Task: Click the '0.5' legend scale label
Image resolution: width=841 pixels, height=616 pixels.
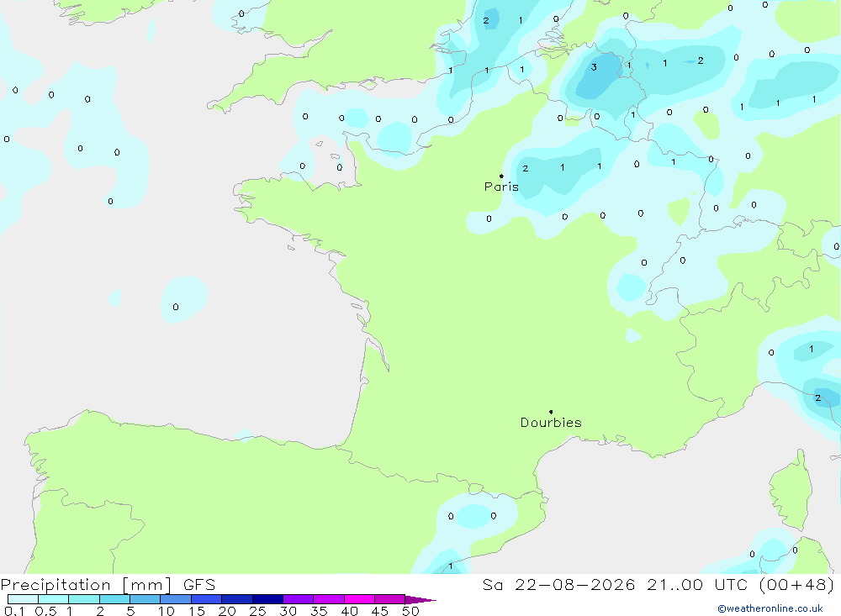Action: (x=45, y=611)
